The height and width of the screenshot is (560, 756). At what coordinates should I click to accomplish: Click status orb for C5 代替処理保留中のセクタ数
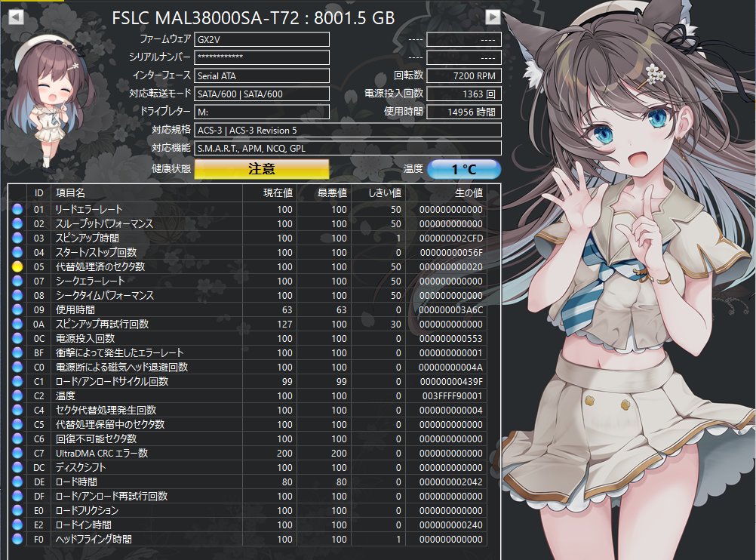point(17,424)
